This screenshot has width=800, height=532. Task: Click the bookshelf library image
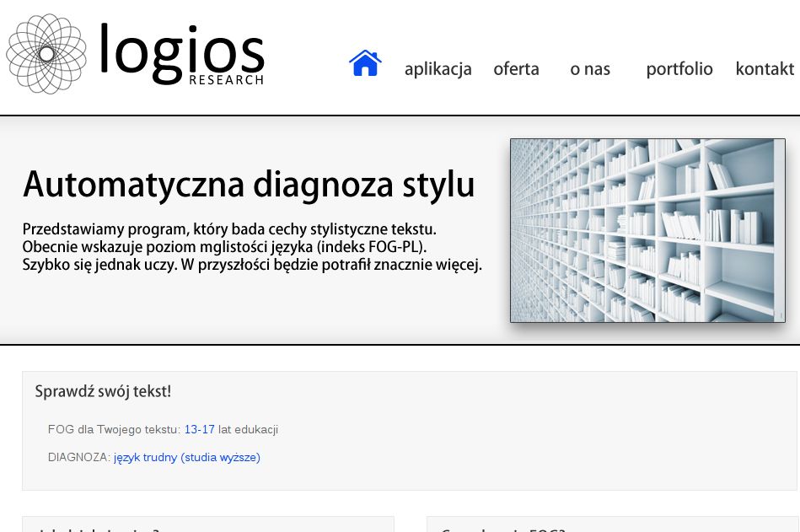point(647,230)
